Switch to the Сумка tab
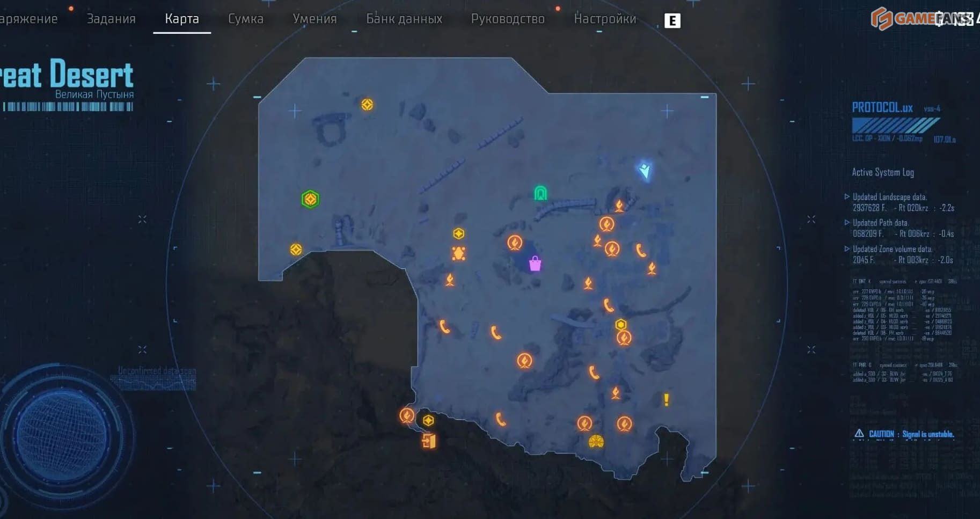Image resolution: width=980 pixels, height=519 pixels. pos(246,19)
